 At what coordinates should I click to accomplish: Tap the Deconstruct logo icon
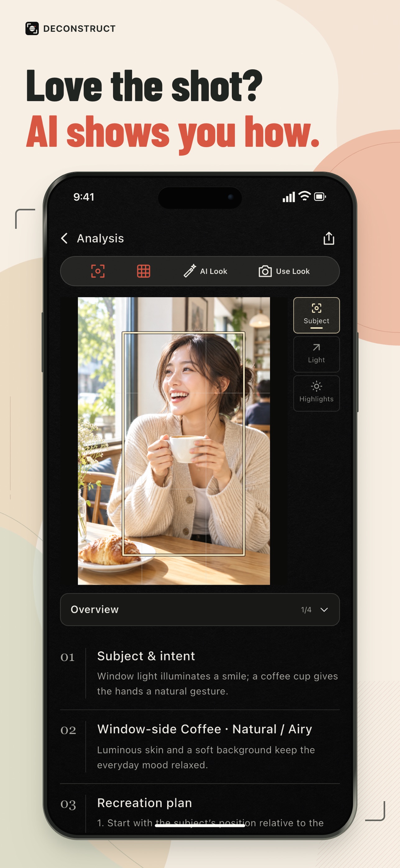point(32,29)
